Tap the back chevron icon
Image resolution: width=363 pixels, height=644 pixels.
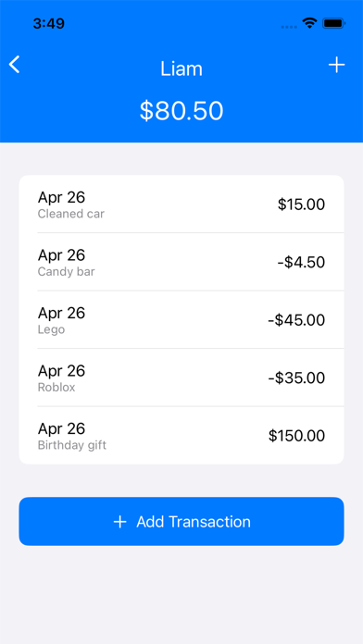click(15, 65)
